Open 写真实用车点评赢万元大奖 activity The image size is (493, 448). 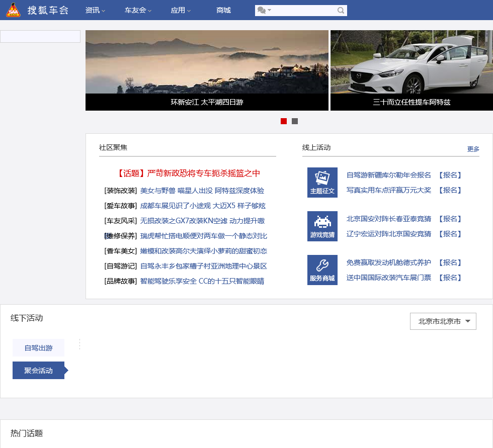[388, 190]
